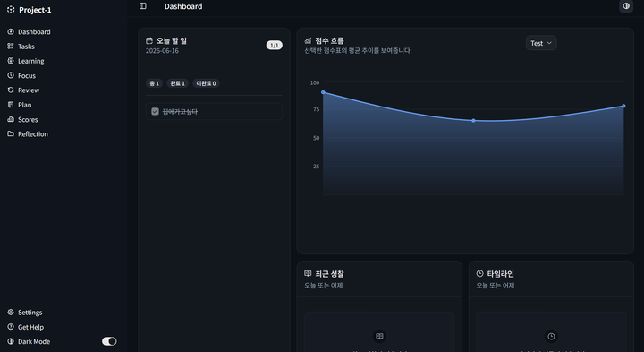Select the 미완료 0 filter chip
This screenshot has height=352, width=644.
tap(206, 83)
